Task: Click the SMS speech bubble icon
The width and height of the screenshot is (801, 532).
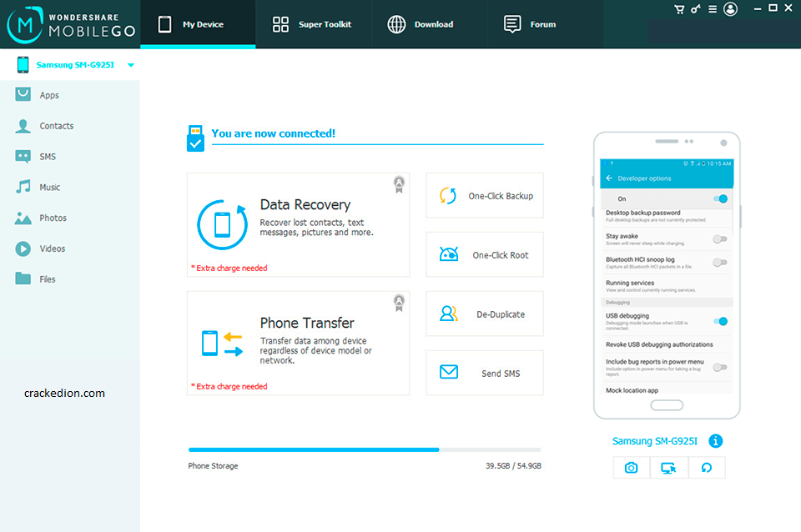Action: click(x=23, y=156)
